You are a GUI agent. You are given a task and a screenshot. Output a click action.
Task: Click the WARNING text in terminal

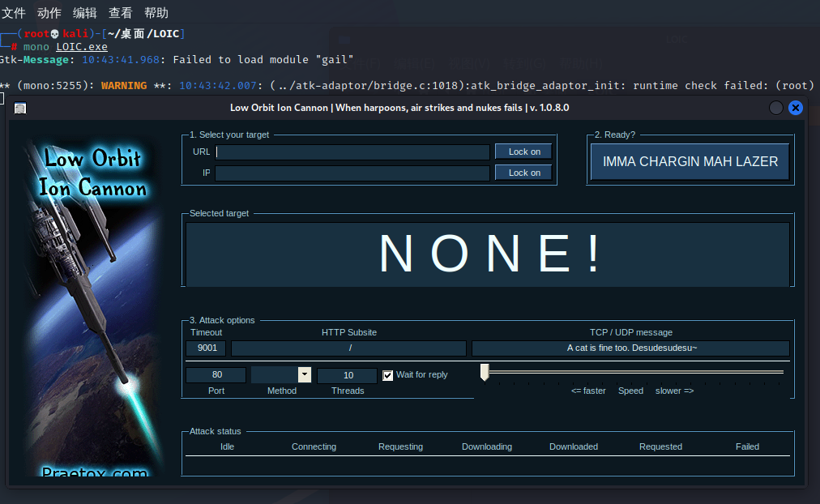coord(124,85)
